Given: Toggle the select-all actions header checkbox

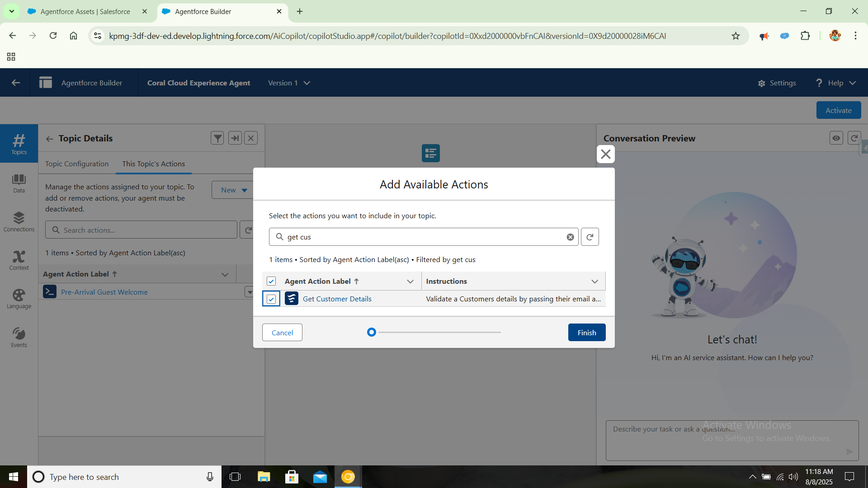Looking at the screenshot, I should (x=271, y=281).
